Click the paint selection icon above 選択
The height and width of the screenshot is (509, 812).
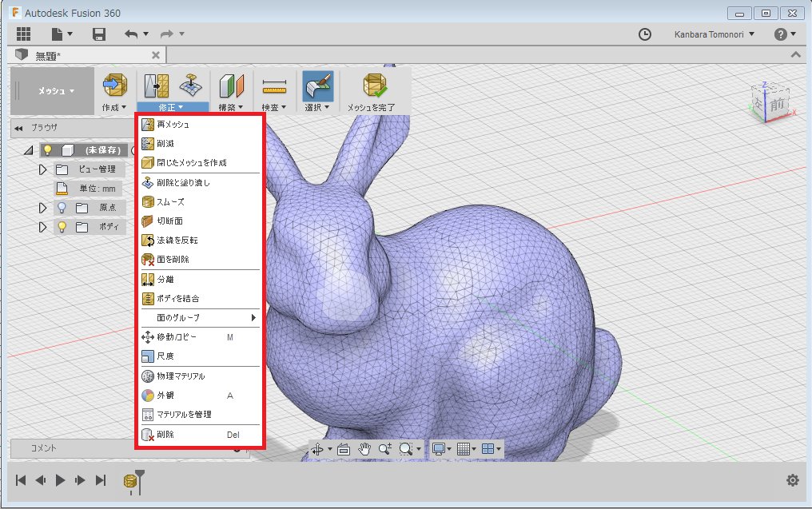click(x=317, y=85)
